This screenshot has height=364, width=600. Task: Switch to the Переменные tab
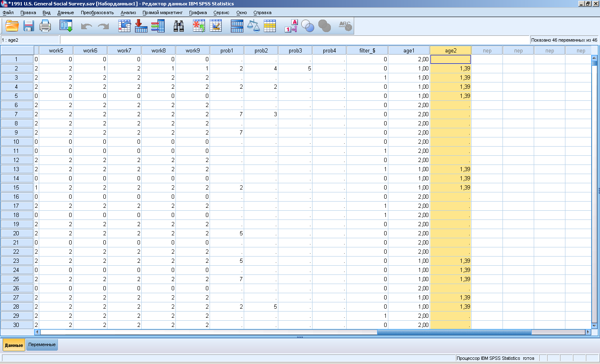[x=42, y=345]
